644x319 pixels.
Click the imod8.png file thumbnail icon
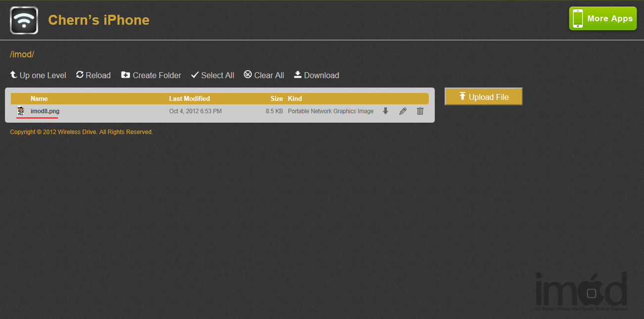[x=21, y=111]
